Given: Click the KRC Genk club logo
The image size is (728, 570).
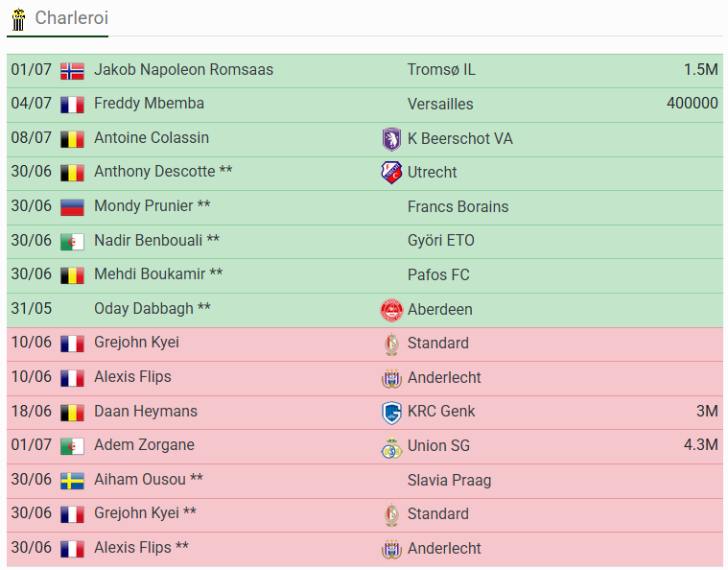Looking at the screenshot, I should coord(391,412).
